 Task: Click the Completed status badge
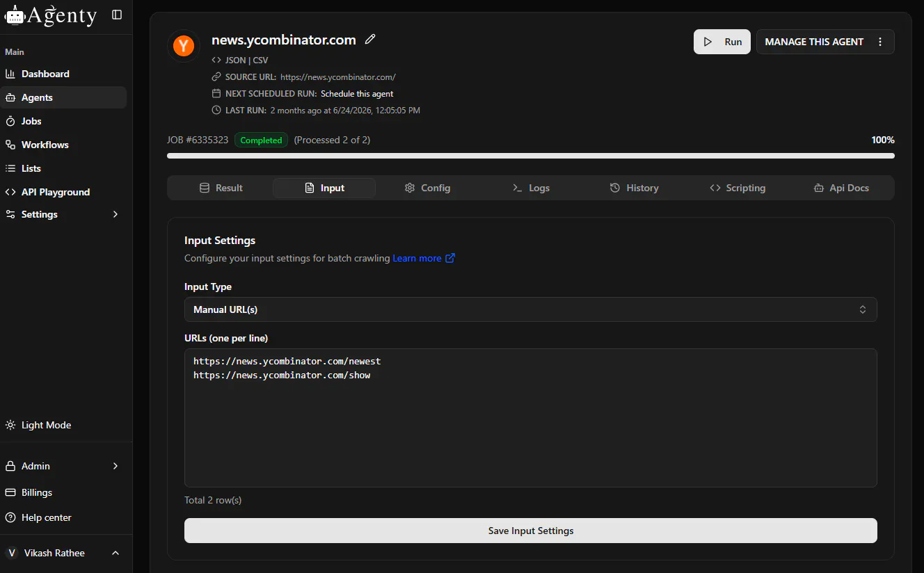pos(261,140)
